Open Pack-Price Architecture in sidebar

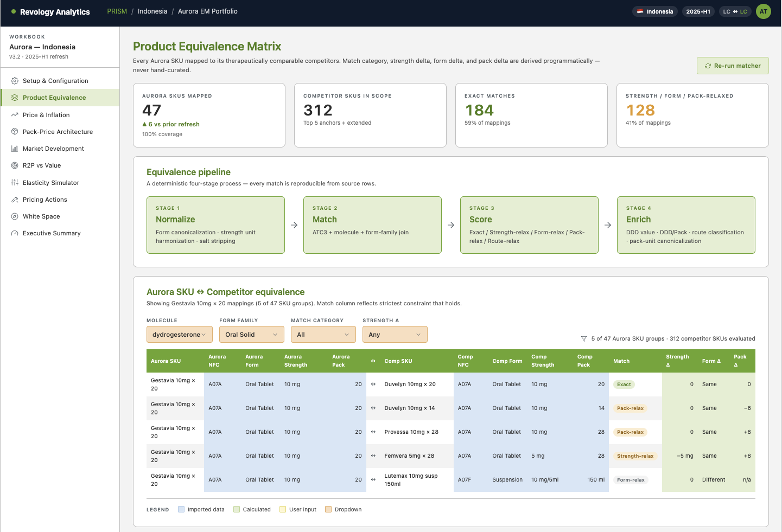(60, 132)
